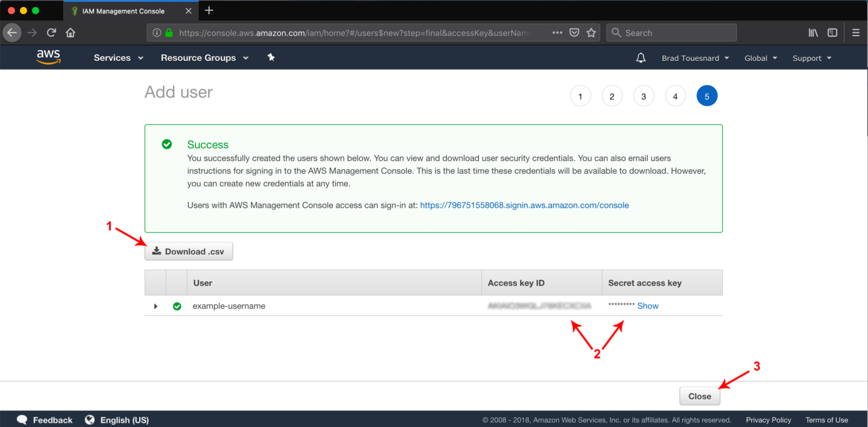Click the green check icon next to example-username
The height and width of the screenshot is (427, 868).
(x=177, y=306)
